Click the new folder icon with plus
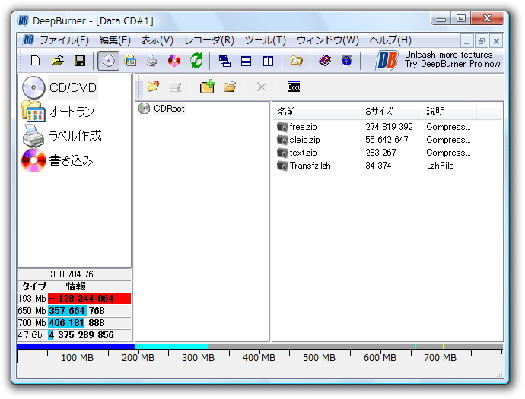 click(x=207, y=87)
